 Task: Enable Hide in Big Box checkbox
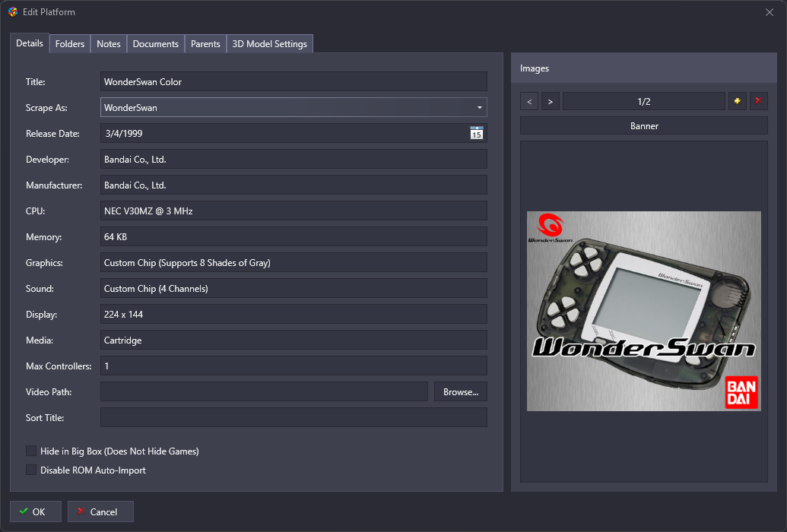pos(31,451)
